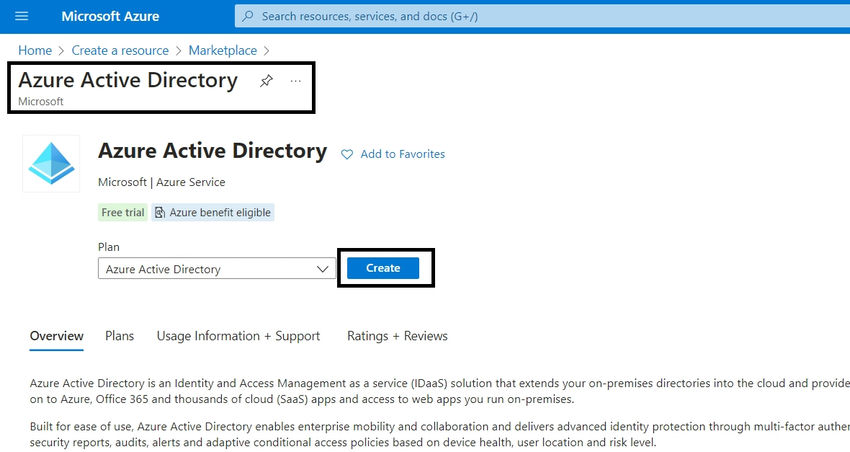This screenshot has height=452, width=850.
Task: Click the Plan label text
Action: [108, 247]
